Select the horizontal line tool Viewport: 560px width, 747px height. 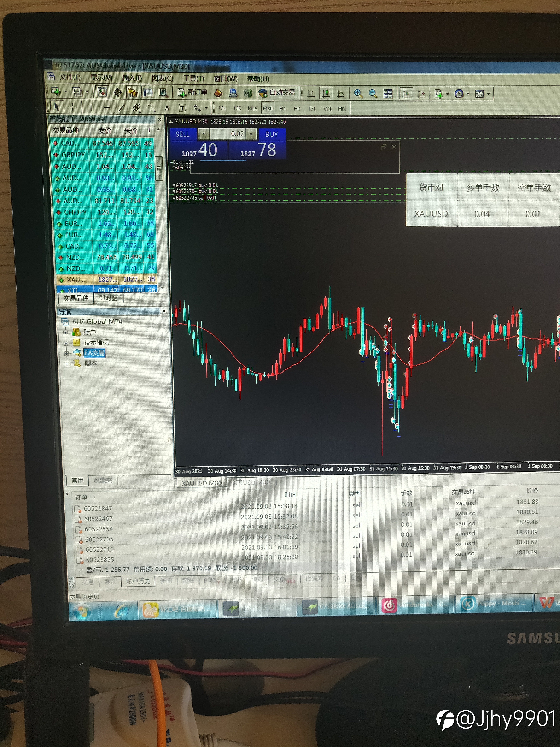pos(107,108)
